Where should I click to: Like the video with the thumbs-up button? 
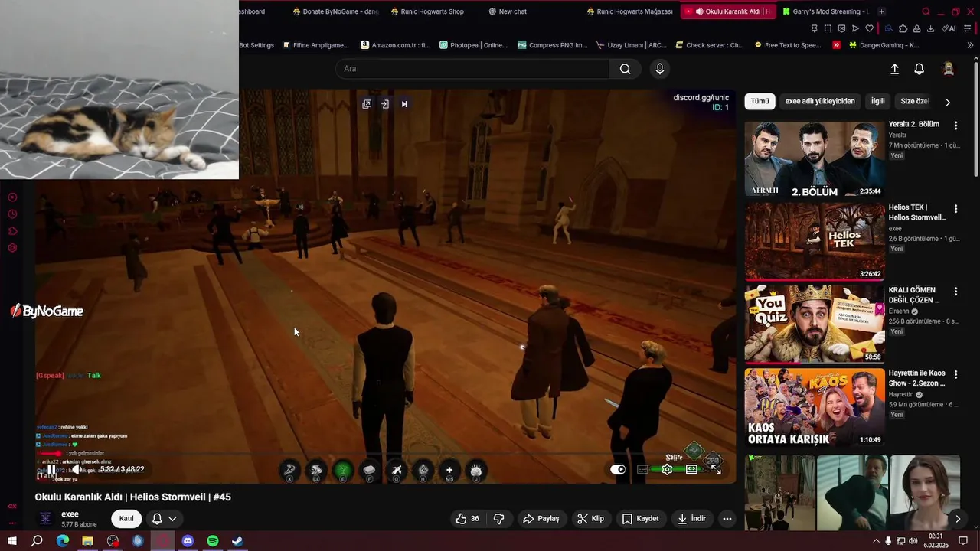tap(467, 518)
